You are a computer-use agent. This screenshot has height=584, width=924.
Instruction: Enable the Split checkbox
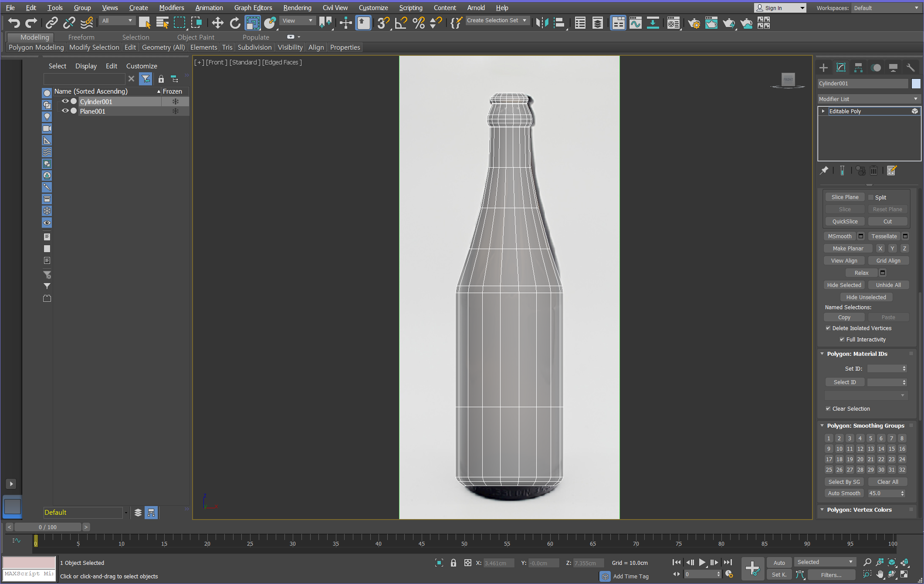871,197
